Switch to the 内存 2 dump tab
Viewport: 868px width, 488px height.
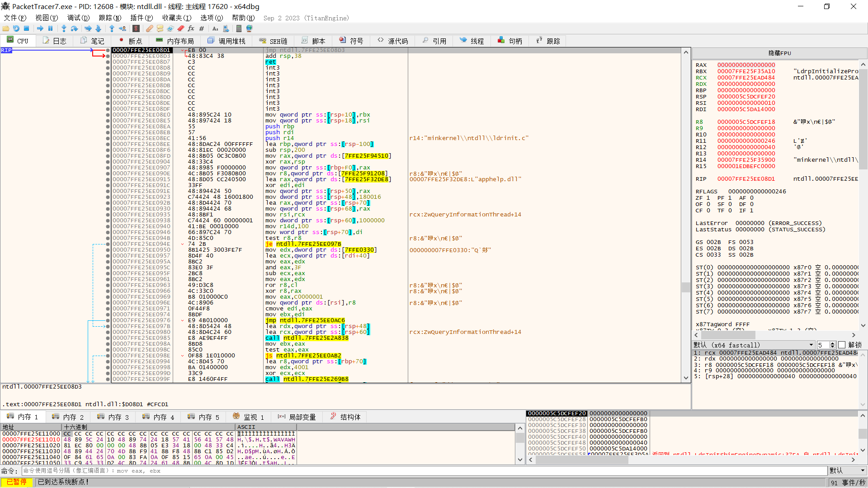click(x=68, y=417)
